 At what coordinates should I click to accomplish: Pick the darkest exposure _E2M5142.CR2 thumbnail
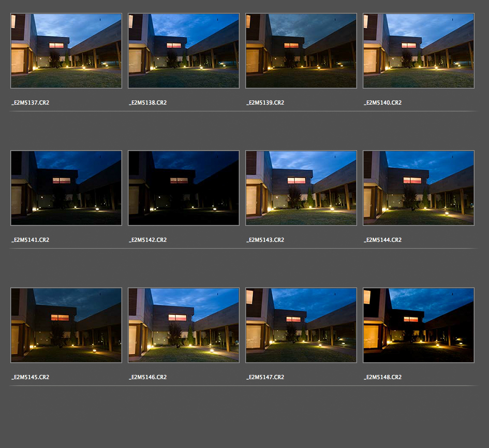pos(184,188)
